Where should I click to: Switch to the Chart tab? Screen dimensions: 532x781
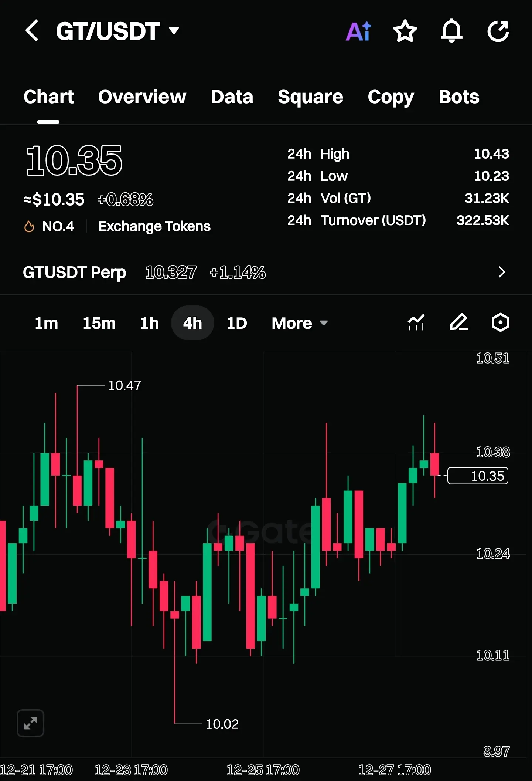(49, 97)
